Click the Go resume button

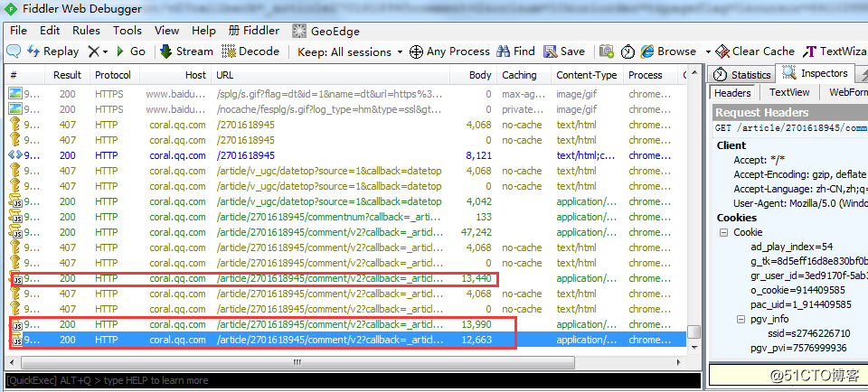pyautogui.click(x=131, y=51)
